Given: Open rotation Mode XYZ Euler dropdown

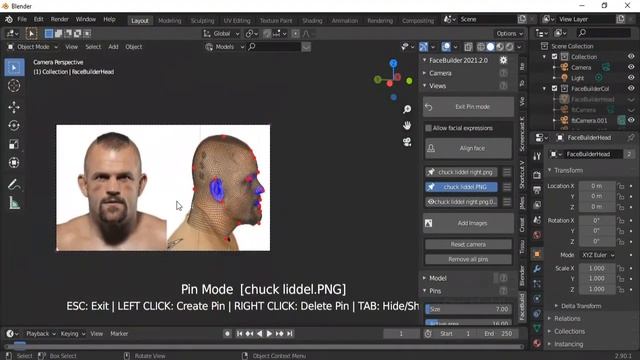Looking at the screenshot, I should point(598,255).
